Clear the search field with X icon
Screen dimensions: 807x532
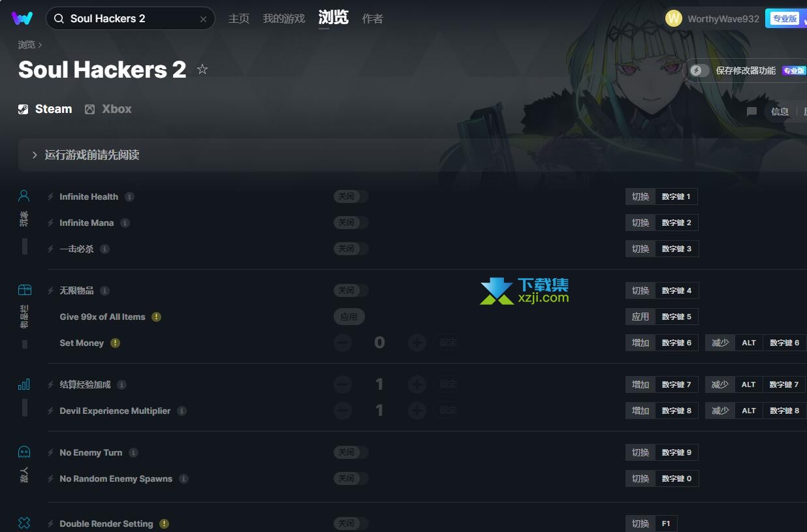coord(203,19)
